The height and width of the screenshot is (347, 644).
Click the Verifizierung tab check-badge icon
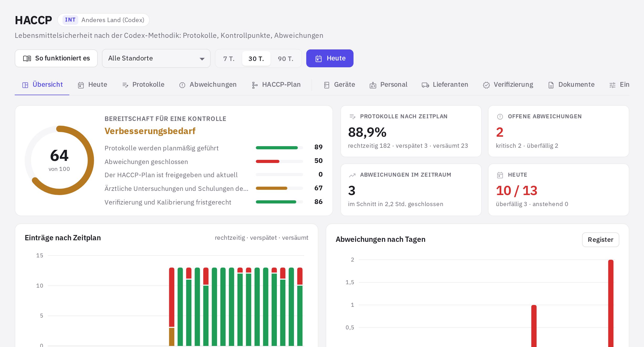pos(486,85)
